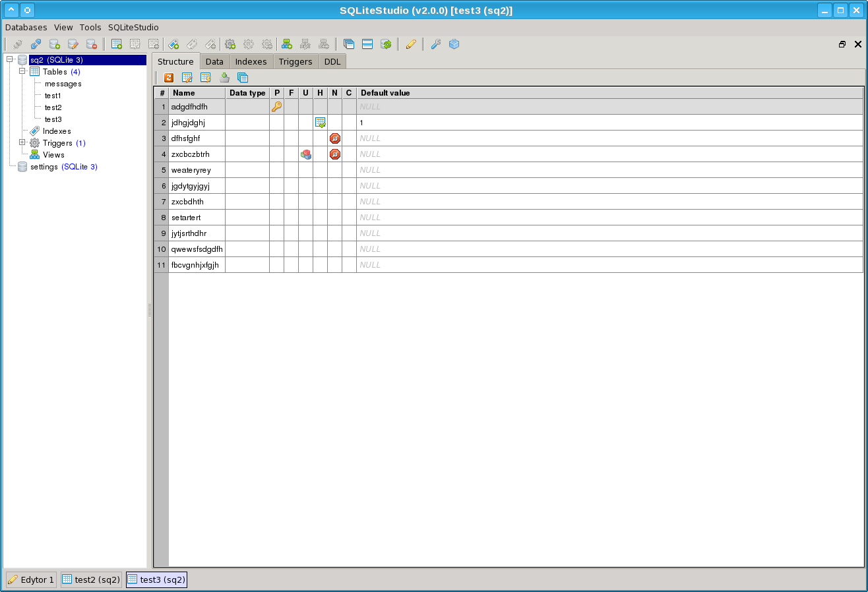Click the edit view toolbar icon
The image size is (868, 592).
tap(305, 44)
